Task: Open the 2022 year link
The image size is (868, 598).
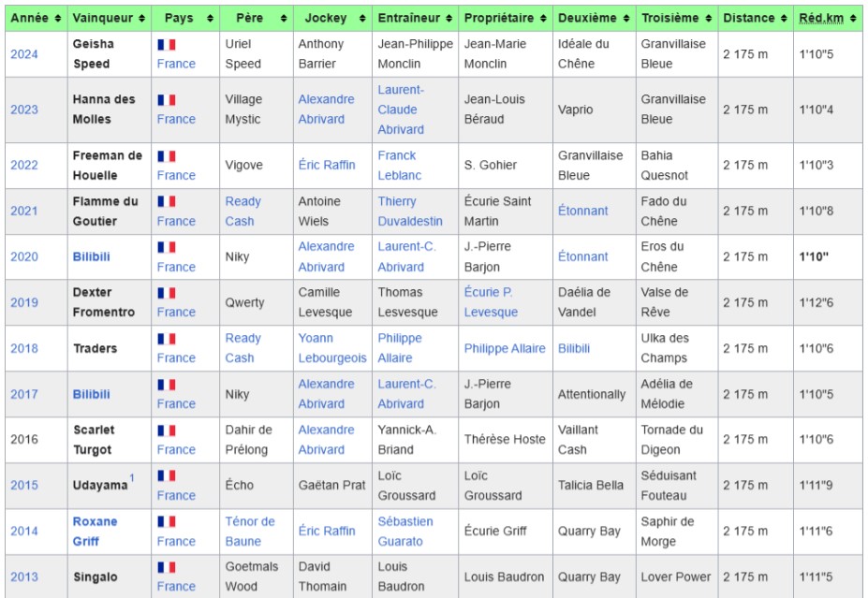Action: point(24,166)
